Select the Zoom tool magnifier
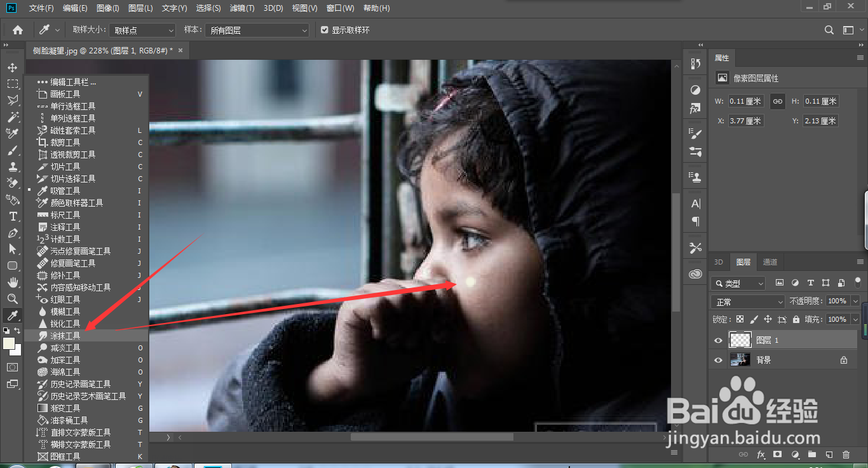 (x=12, y=299)
